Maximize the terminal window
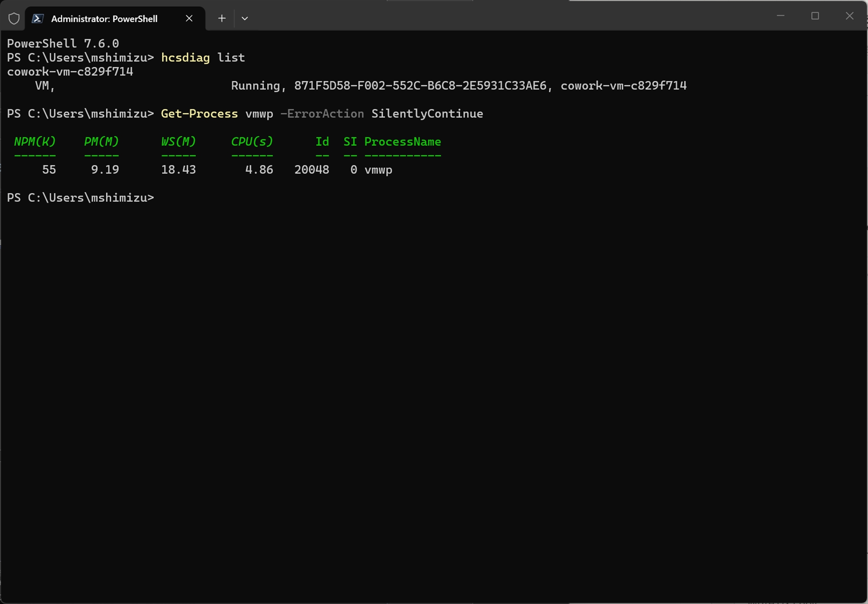 pos(815,16)
